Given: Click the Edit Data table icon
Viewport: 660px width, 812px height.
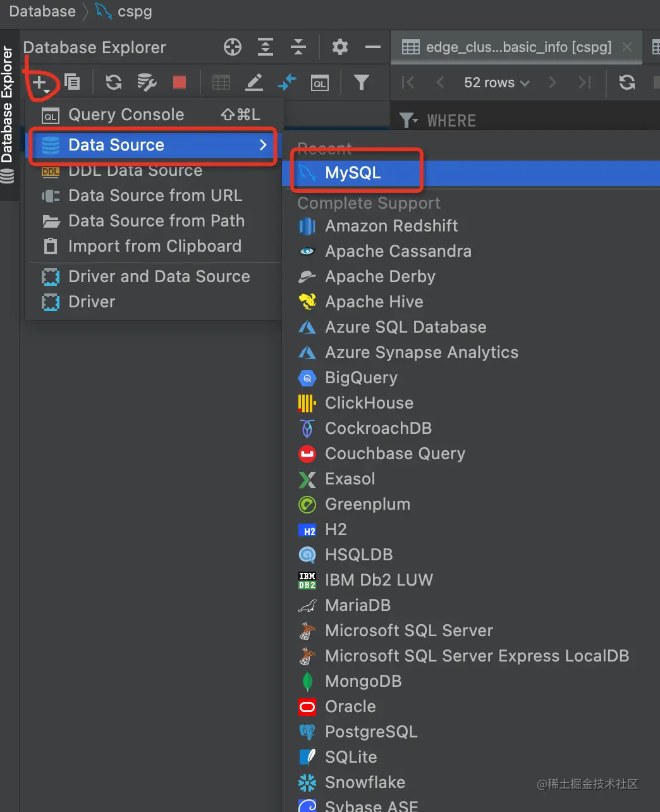Looking at the screenshot, I should (x=221, y=82).
